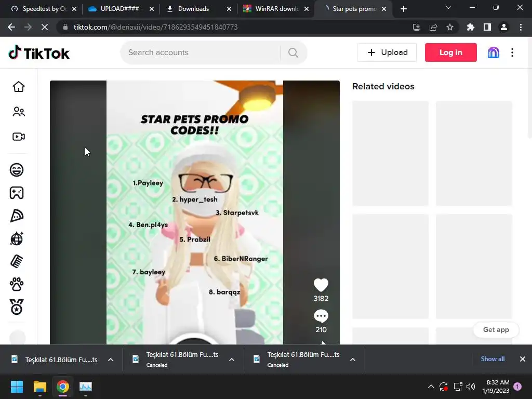Open volume speaker icon in tray
Image resolution: width=532 pixels, height=399 pixels.
click(x=471, y=387)
